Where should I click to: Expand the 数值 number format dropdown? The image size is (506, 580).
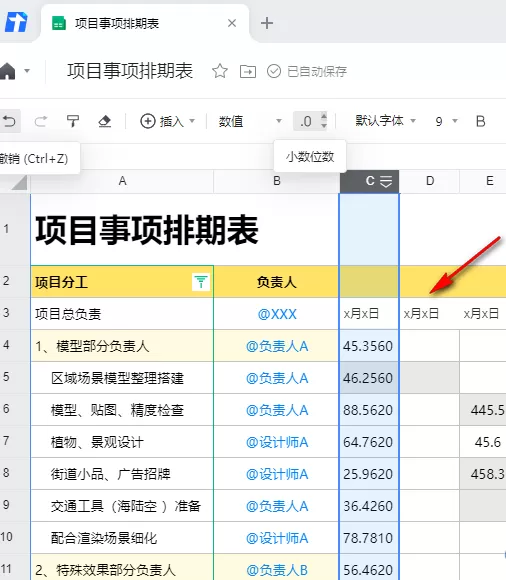tap(250, 121)
